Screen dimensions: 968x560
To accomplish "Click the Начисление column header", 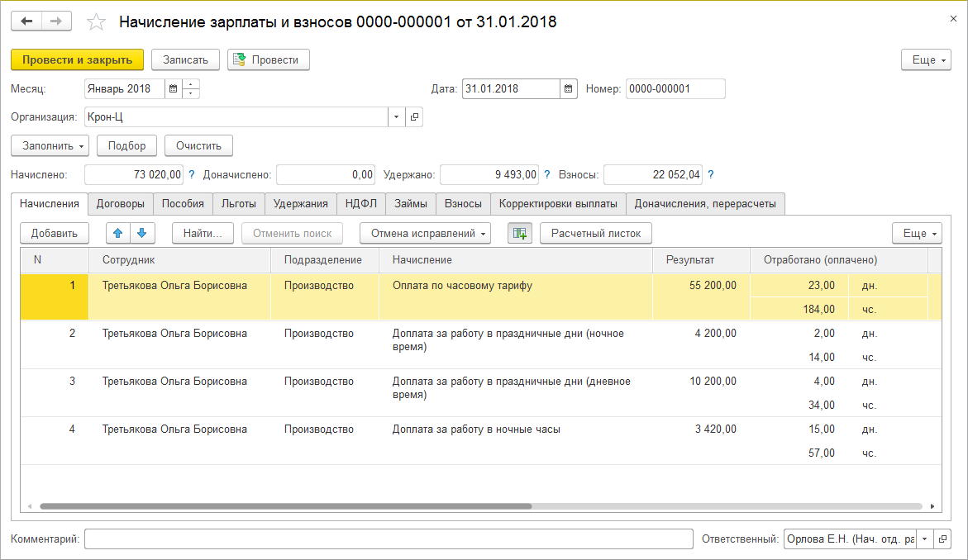I will (x=516, y=259).
